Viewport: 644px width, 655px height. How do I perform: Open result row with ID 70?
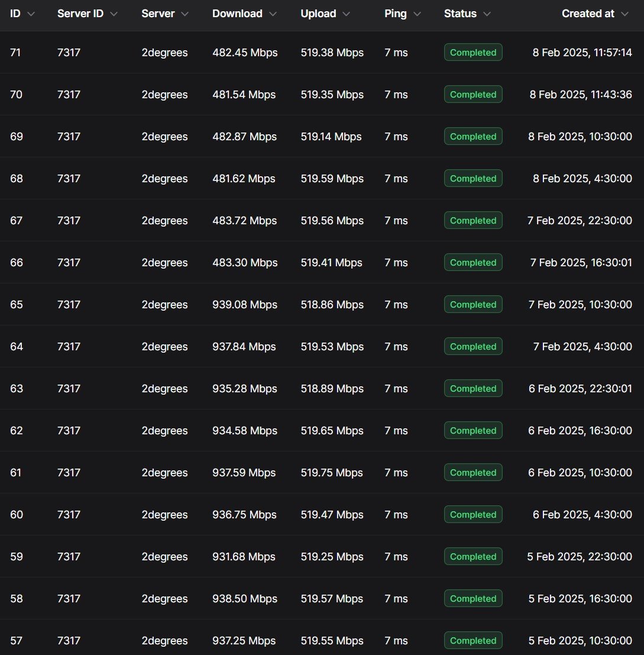[322, 95]
